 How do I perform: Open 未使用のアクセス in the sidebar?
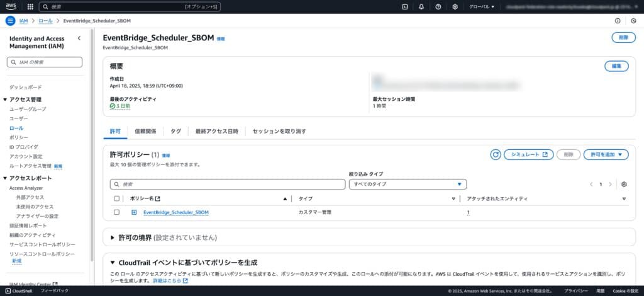click(35, 207)
